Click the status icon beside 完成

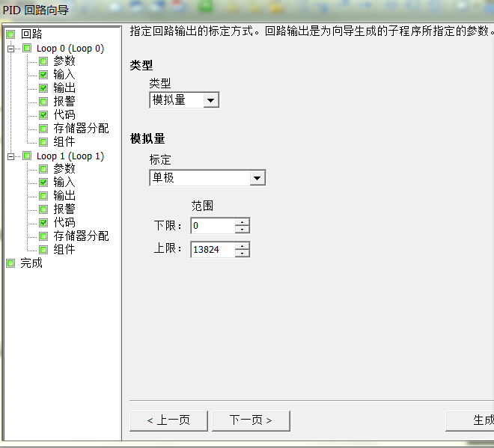[10, 263]
